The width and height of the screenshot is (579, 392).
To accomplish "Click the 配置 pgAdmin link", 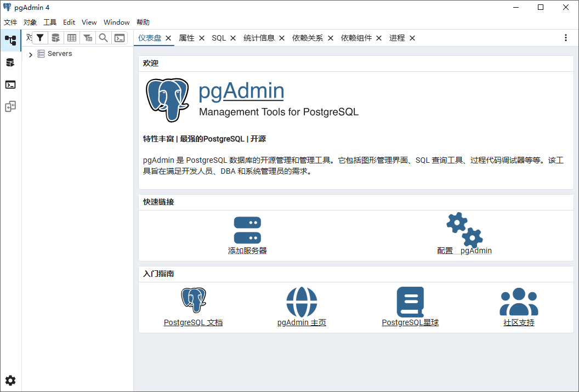I will (464, 251).
